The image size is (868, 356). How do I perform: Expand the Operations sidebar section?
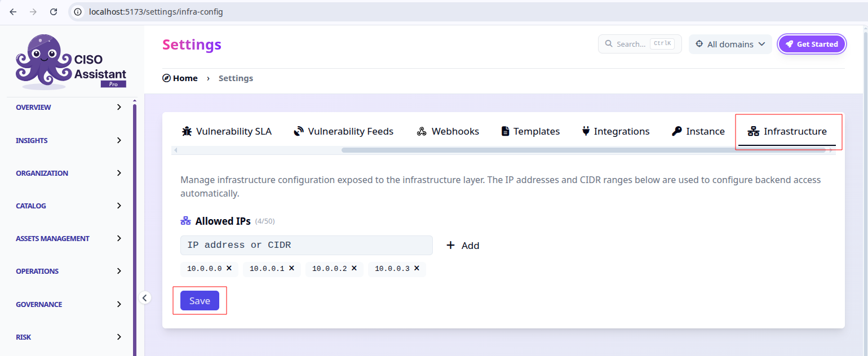coord(69,271)
